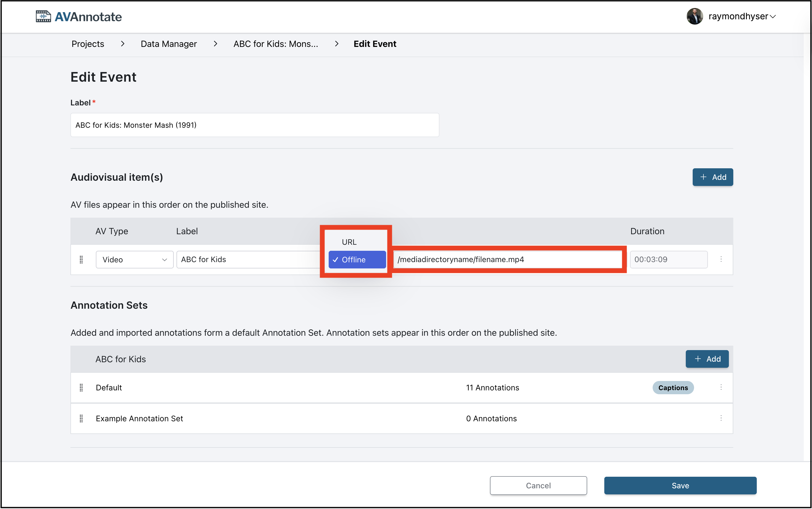Navigate to Data Manager breadcrumb
812x509 pixels.
coord(168,44)
